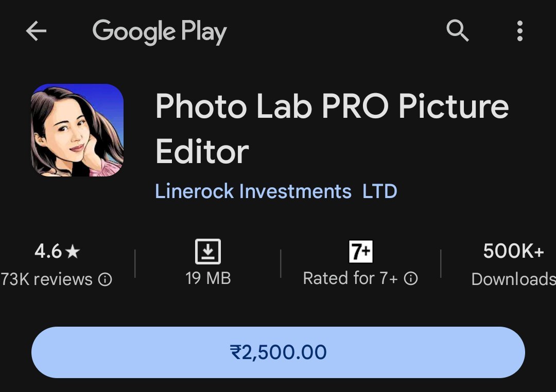
Task: Click the 7+ content rating badge
Action: 360,252
